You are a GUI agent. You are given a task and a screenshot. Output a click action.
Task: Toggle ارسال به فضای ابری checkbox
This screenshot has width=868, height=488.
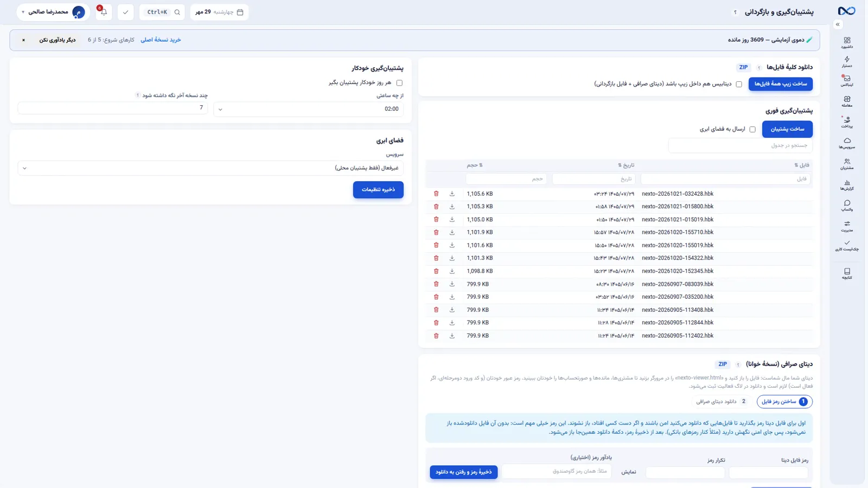752,129
